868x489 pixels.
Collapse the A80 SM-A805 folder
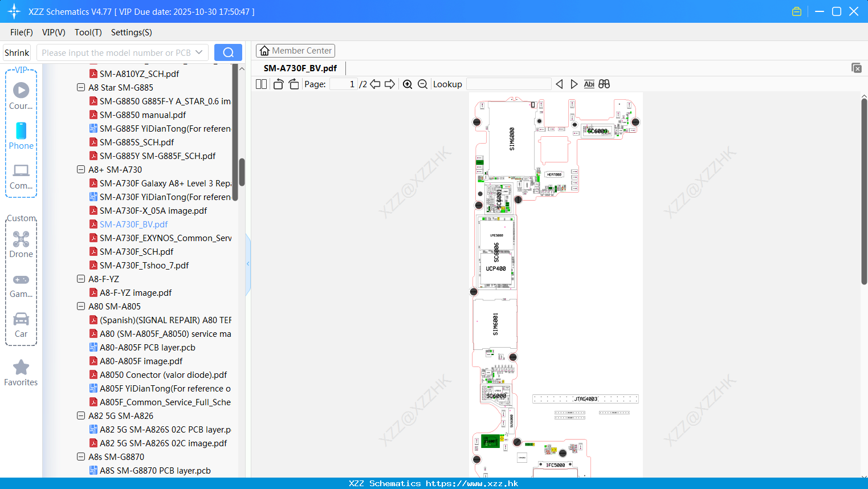(81, 306)
